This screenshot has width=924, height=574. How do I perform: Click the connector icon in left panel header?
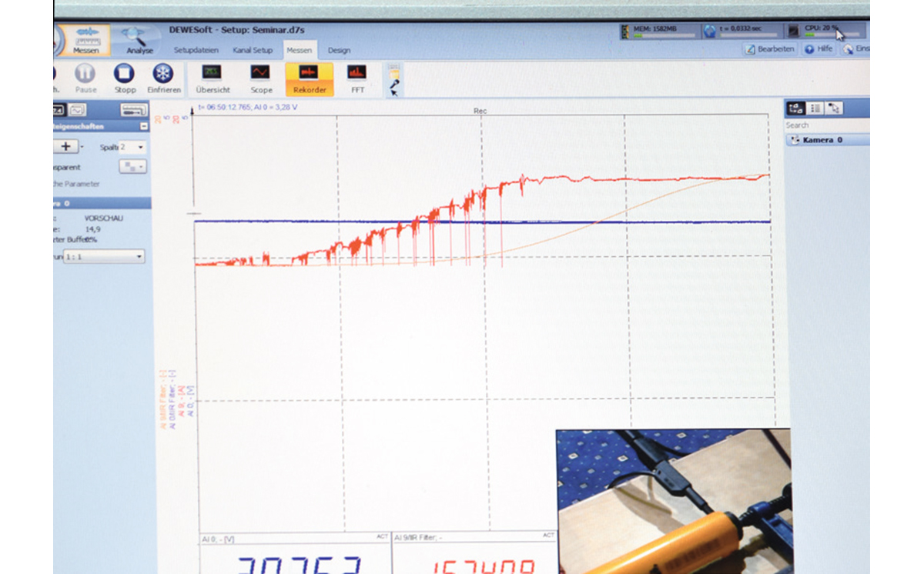134,110
